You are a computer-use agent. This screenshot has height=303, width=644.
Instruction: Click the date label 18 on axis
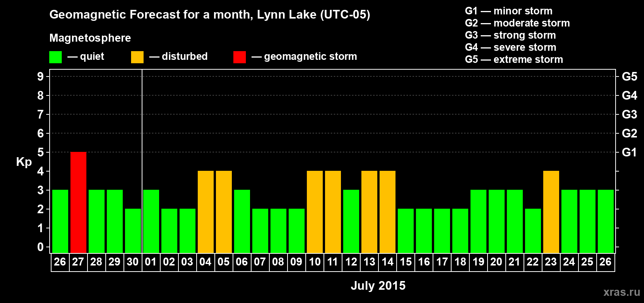460,262
